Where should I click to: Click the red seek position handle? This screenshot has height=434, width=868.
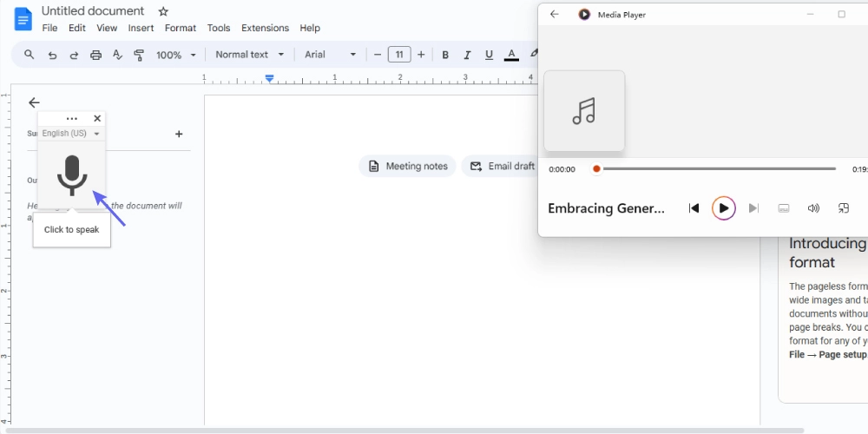(596, 169)
